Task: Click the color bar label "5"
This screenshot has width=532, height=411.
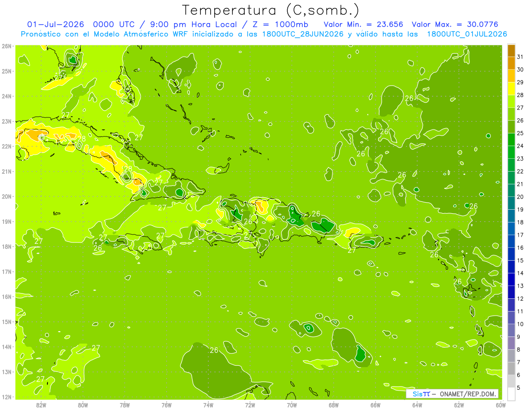Action: [519, 388]
